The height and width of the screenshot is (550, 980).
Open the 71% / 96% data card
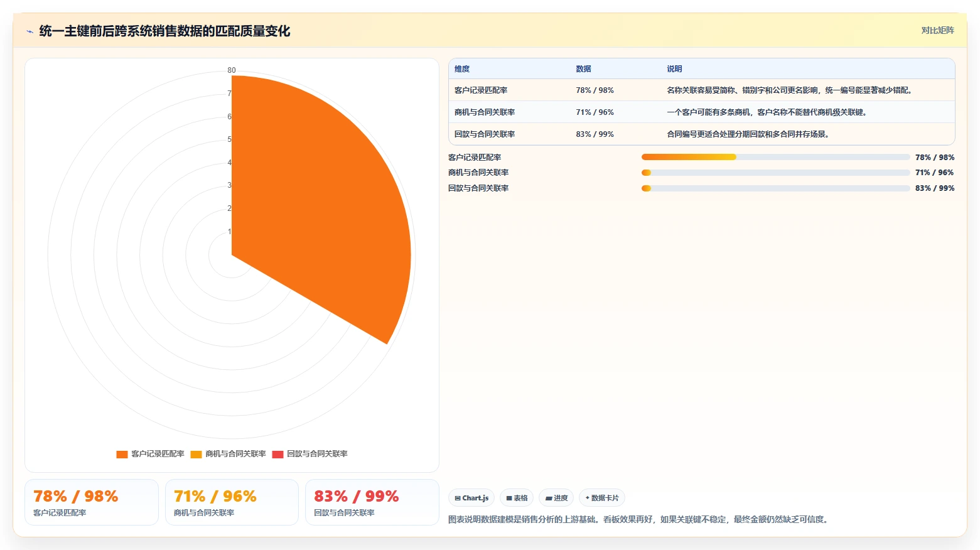pyautogui.click(x=232, y=502)
